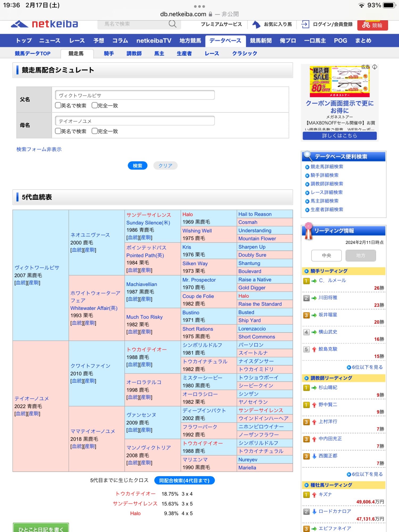Image resolution: width=399 pixels, height=532 pixels.
Task: Click bullet icon beside 騎手詳細検索
Action: (x=307, y=176)
